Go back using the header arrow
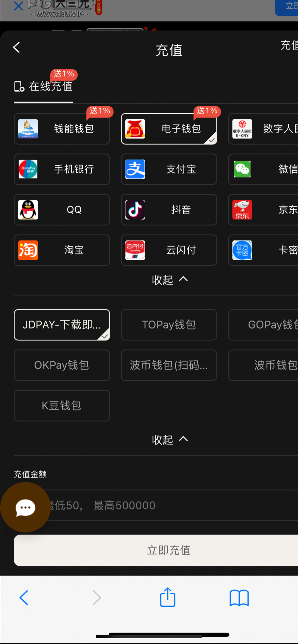Screen dimensions: 298x644 (x=17, y=47)
